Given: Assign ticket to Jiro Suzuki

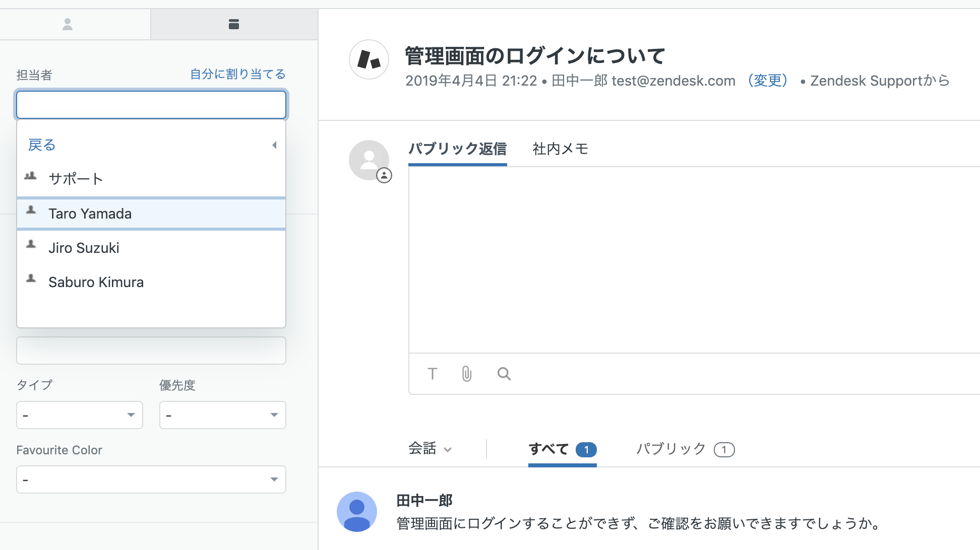Looking at the screenshot, I should (x=84, y=248).
